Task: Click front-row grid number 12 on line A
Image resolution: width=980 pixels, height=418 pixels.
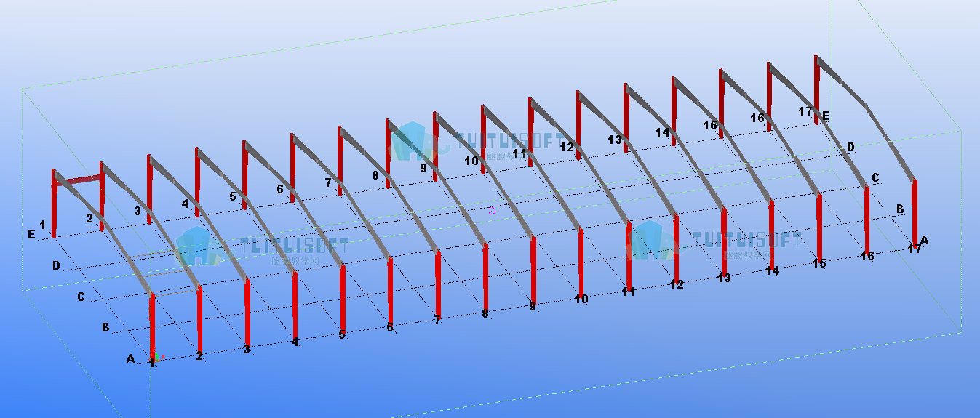Action: 677,284
